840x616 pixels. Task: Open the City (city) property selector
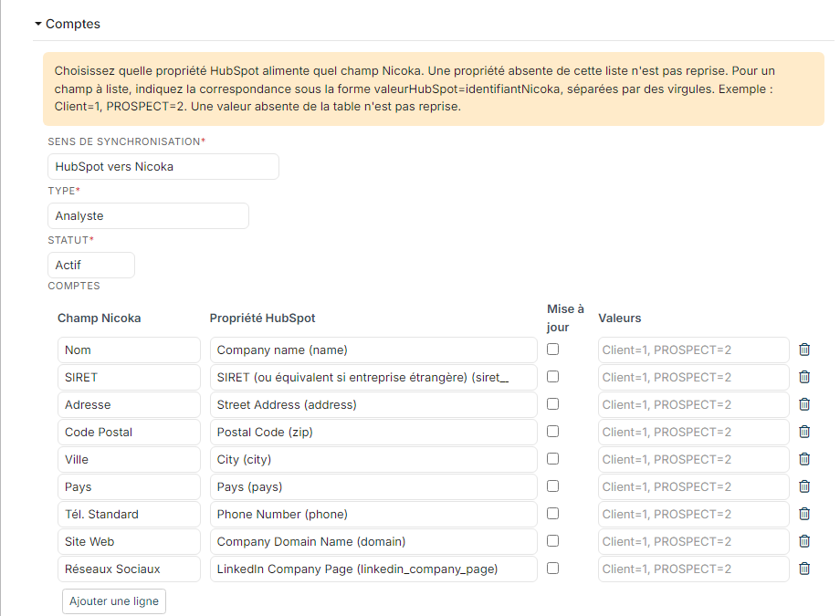(373, 459)
